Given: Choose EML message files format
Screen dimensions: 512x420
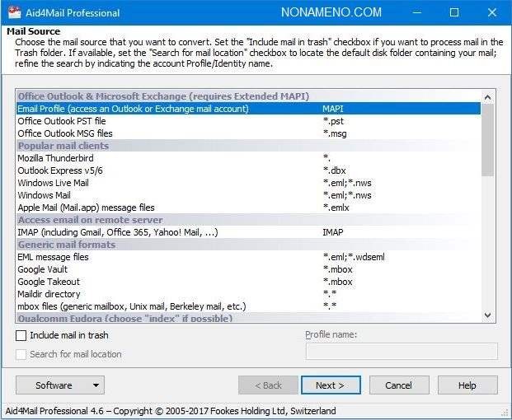Looking at the screenshot, I should pyautogui.click(x=53, y=257).
